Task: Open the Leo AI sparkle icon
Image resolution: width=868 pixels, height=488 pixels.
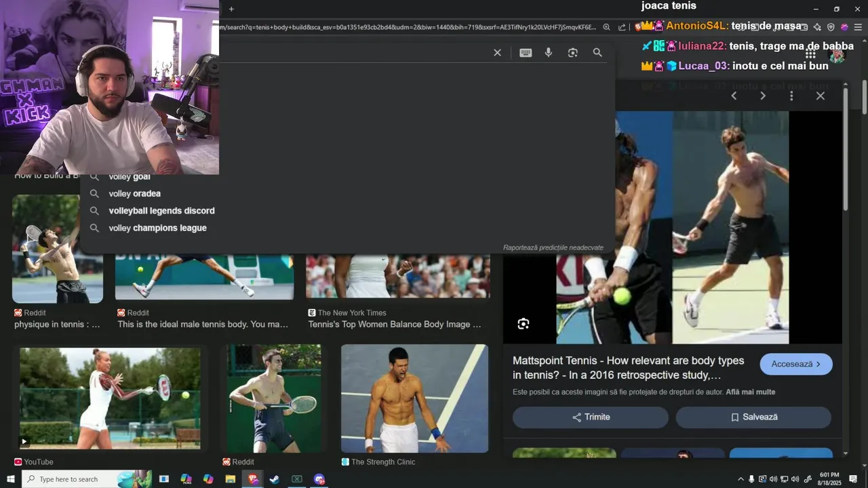Action: 817,27
